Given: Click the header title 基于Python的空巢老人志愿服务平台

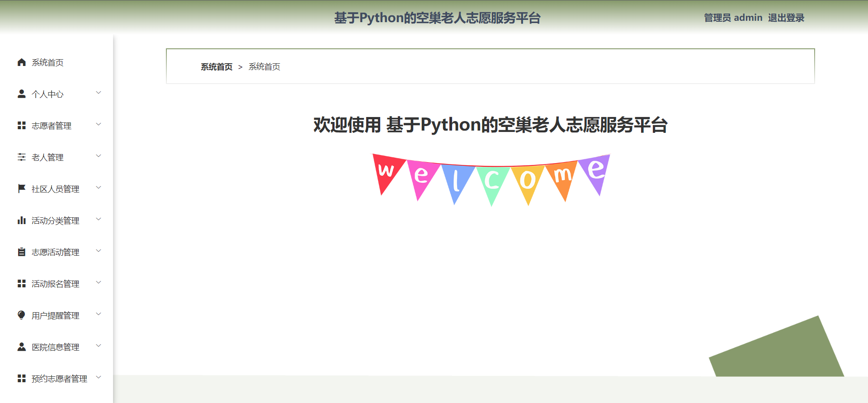Looking at the screenshot, I should point(437,18).
